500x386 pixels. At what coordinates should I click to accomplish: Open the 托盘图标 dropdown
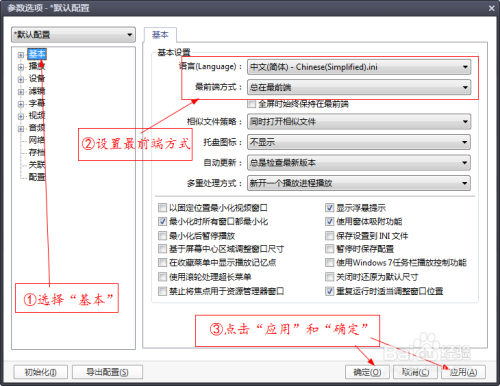tap(359, 142)
